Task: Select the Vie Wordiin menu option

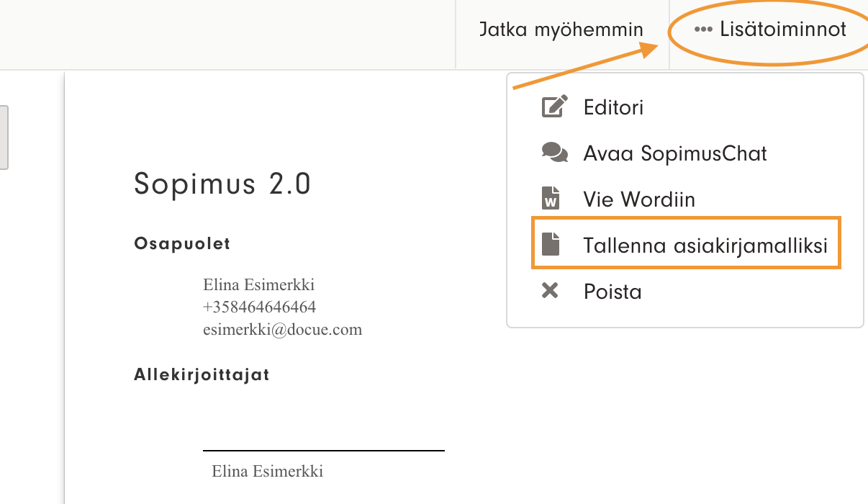Action: click(x=639, y=199)
